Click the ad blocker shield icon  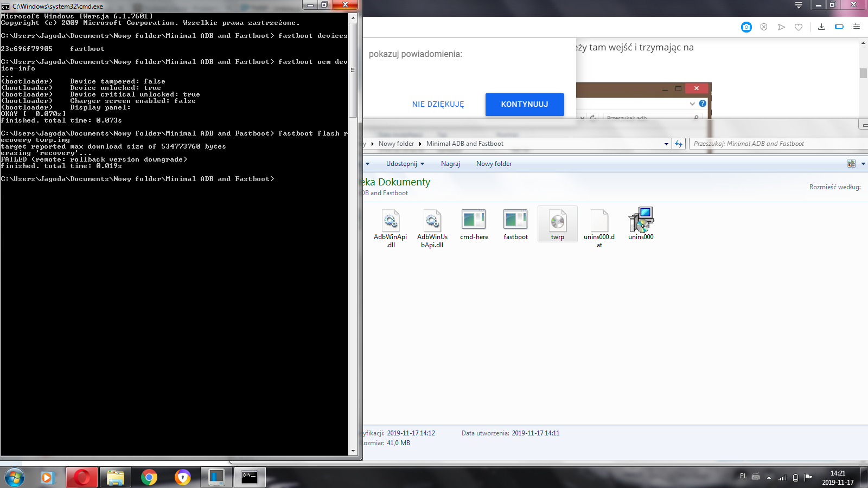[764, 27]
